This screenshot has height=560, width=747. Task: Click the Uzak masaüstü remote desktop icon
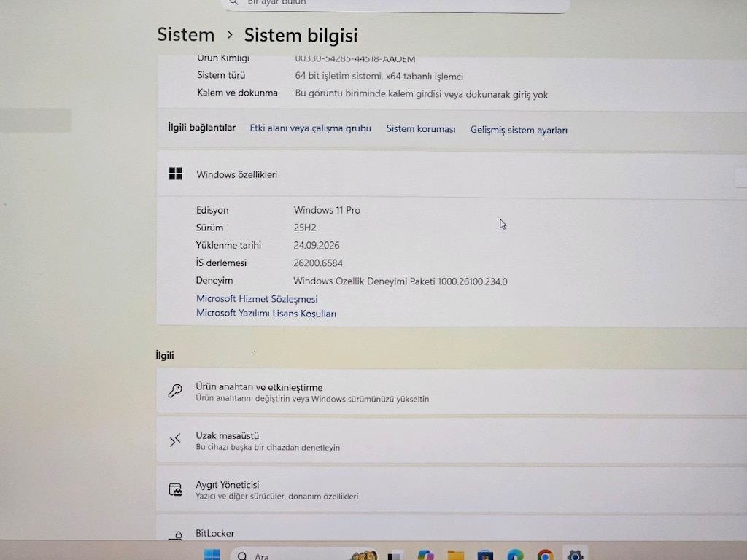click(x=175, y=440)
